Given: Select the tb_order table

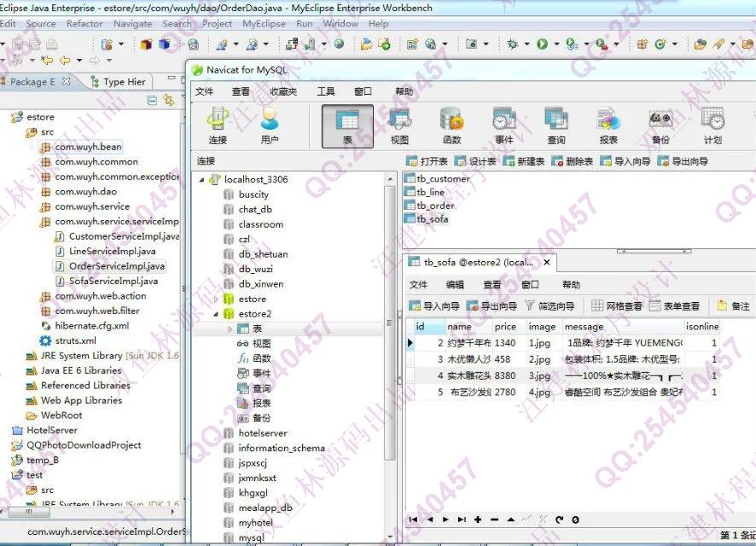Looking at the screenshot, I should (429, 206).
